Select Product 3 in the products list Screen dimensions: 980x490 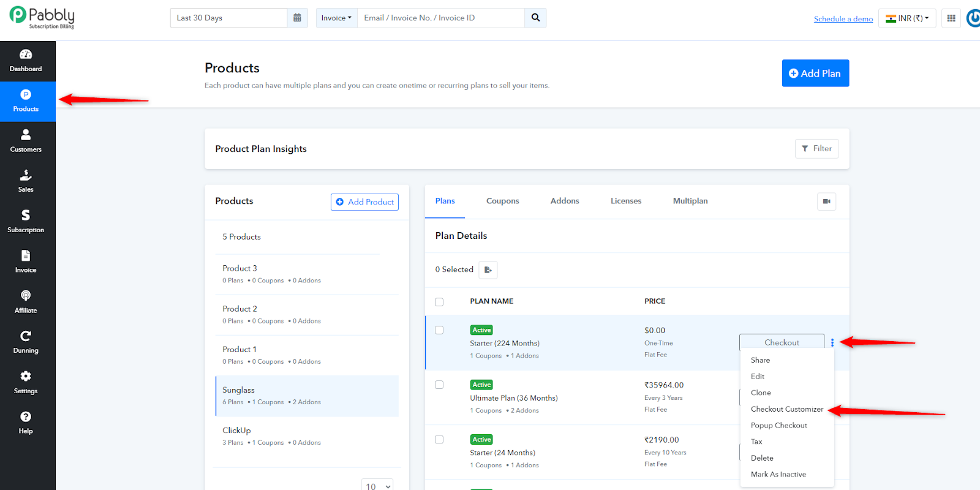click(x=307, y=274)
